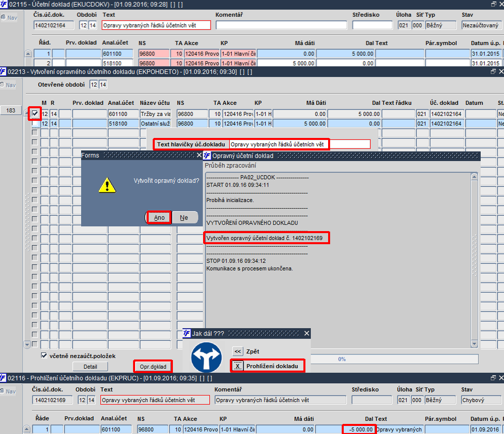
Task: Click the X icon beside Prohlížení dokladu
Action: (237, 366)
